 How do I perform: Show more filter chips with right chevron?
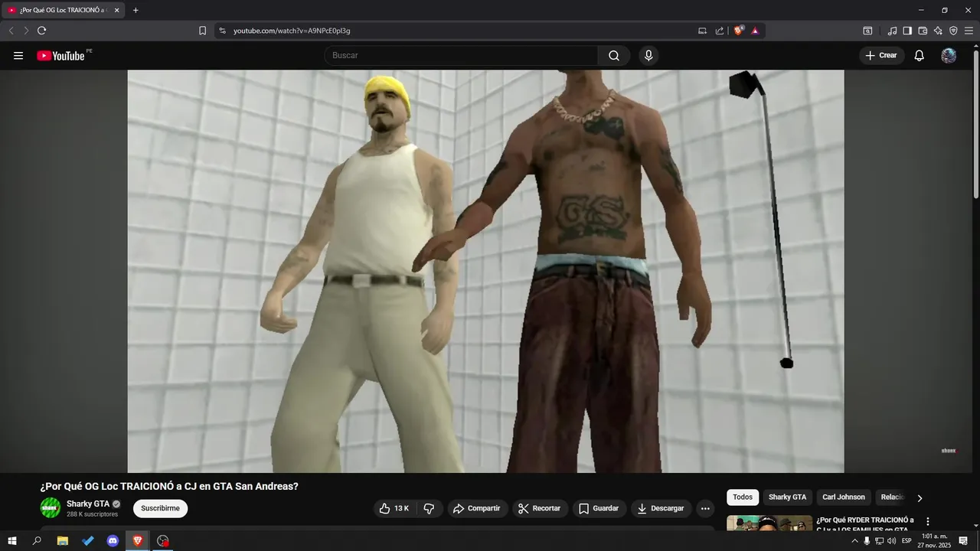coord(920,498)
